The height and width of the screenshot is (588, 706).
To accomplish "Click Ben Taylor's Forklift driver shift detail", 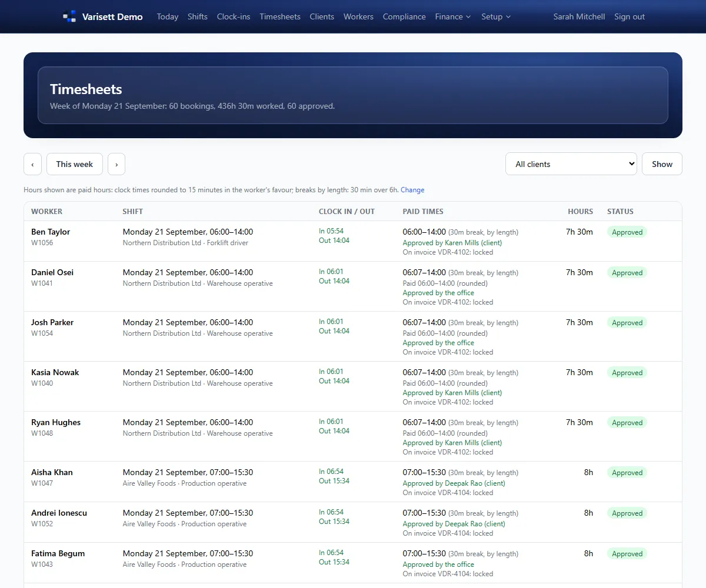I will (x=227, y=243).
